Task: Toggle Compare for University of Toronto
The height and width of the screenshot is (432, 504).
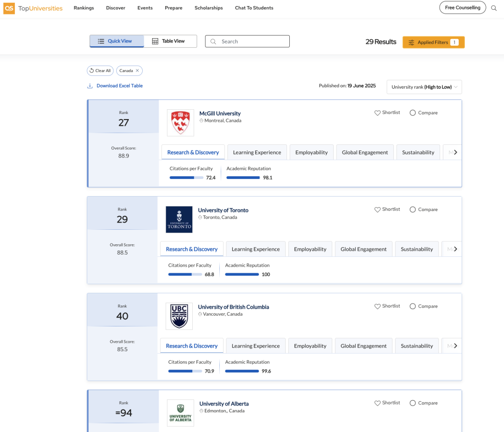Action: [x=413, y=210]
